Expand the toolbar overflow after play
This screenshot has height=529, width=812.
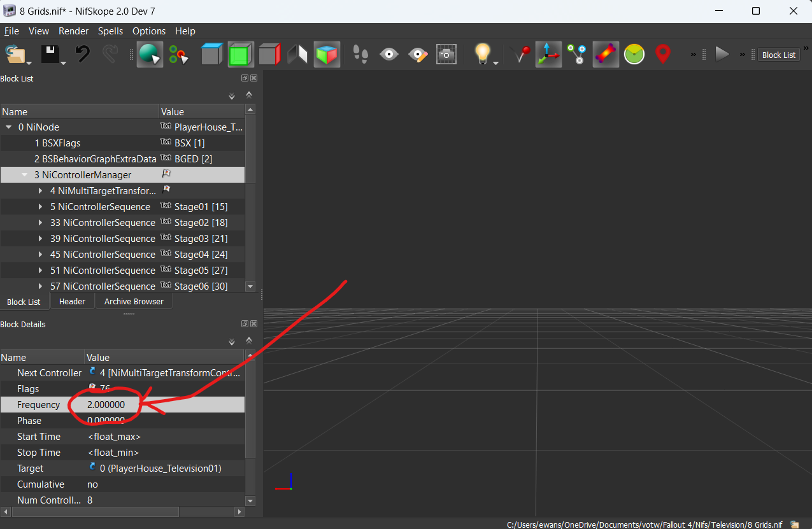(x=743, y=55)
